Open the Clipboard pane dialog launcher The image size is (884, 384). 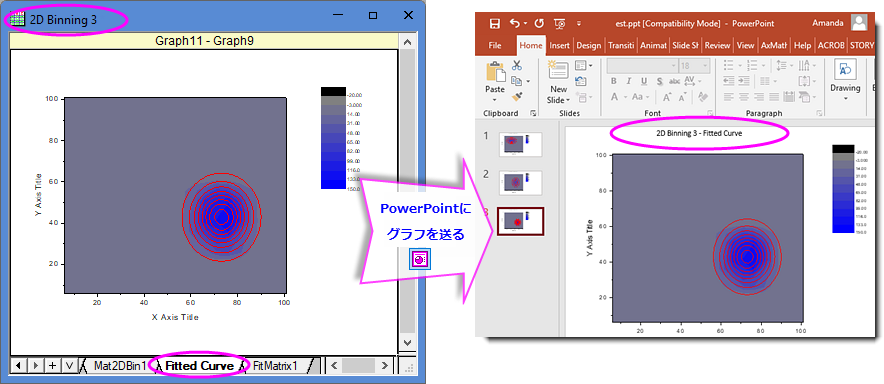[533, 114]
